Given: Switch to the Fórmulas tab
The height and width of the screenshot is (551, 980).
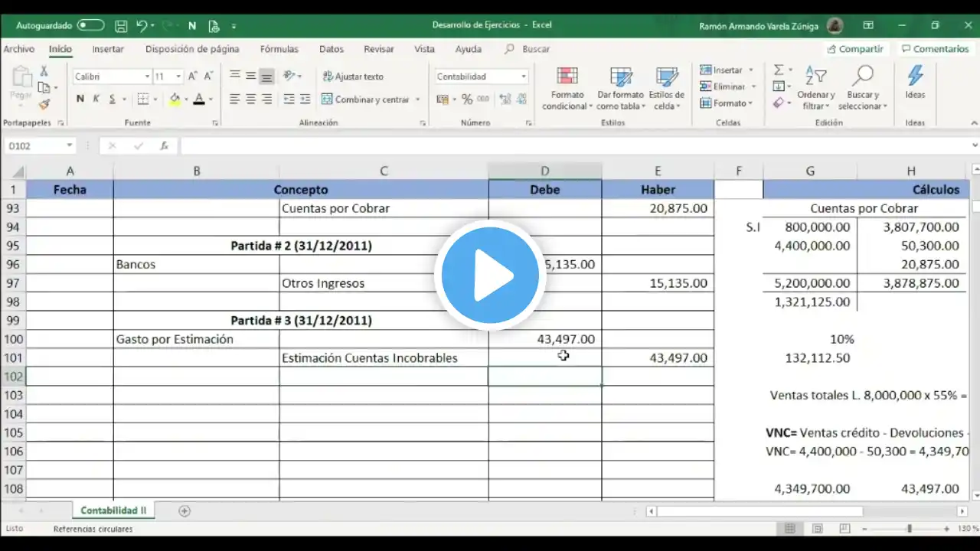Looking at the screenshot, I should (x=279, y=49).
